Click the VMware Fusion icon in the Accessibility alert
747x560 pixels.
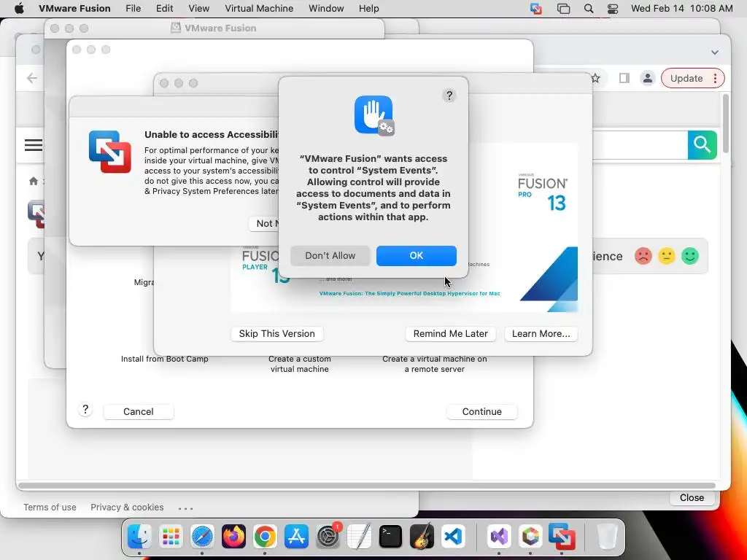pyautogui.click(x=109, y=152)
